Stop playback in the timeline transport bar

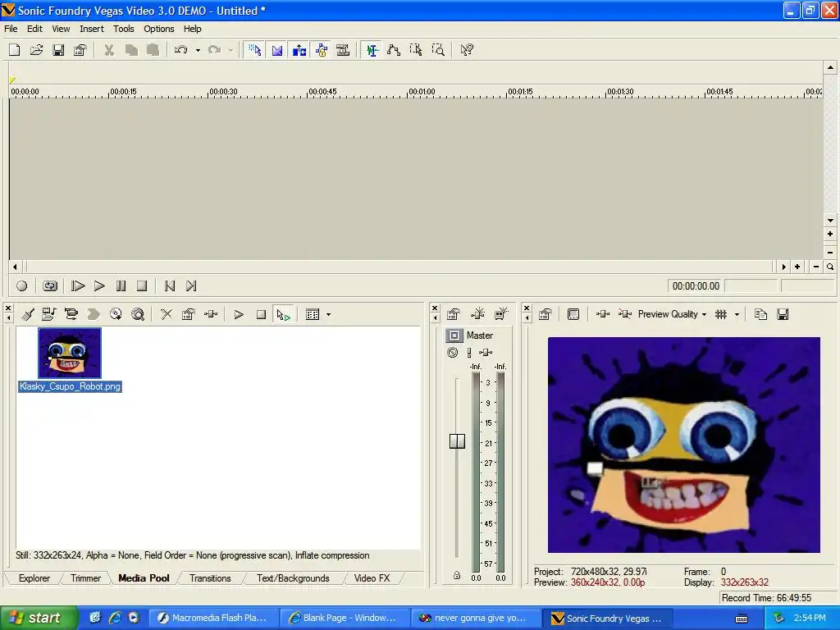click(142, 286)
